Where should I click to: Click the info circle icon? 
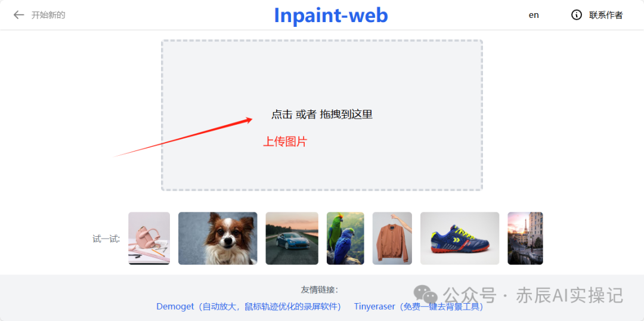coord(577,15)
